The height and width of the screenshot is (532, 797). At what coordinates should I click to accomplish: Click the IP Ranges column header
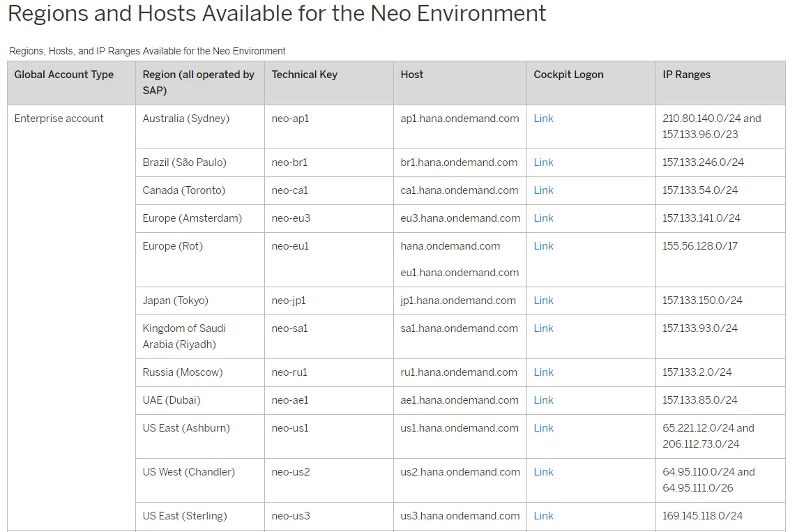tap(686, 75)
